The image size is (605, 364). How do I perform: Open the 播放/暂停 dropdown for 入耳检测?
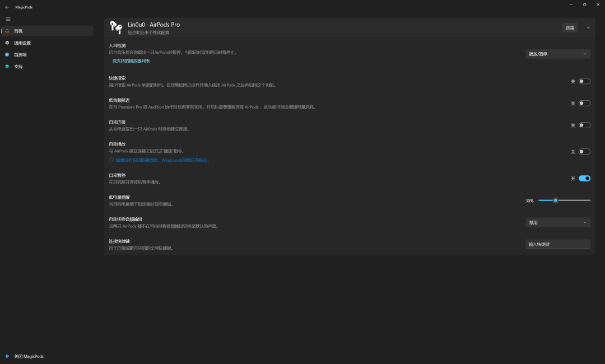click(x=558, y=54)
